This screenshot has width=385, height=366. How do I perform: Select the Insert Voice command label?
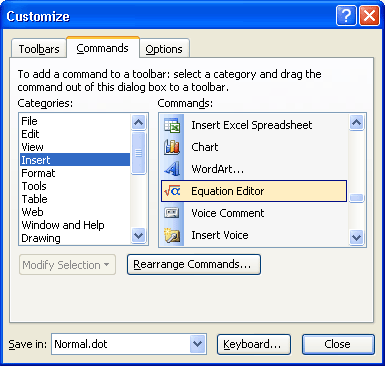click(x=220, y=235)
